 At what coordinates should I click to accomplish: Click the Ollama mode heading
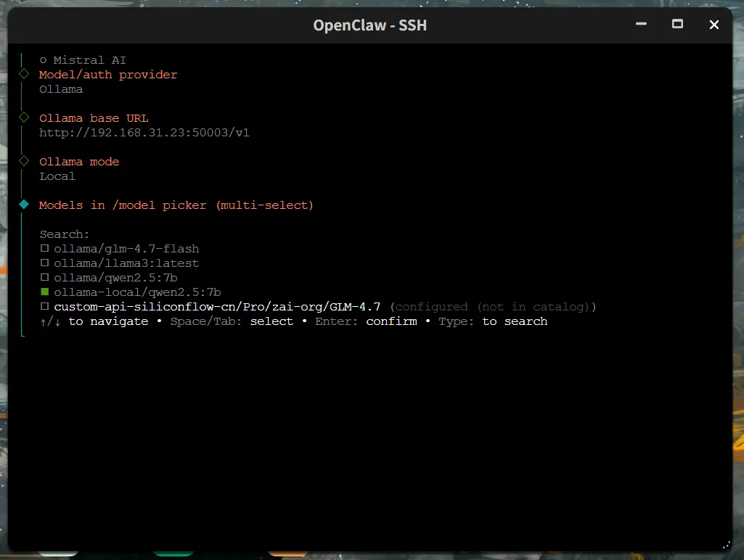(79, 162)
